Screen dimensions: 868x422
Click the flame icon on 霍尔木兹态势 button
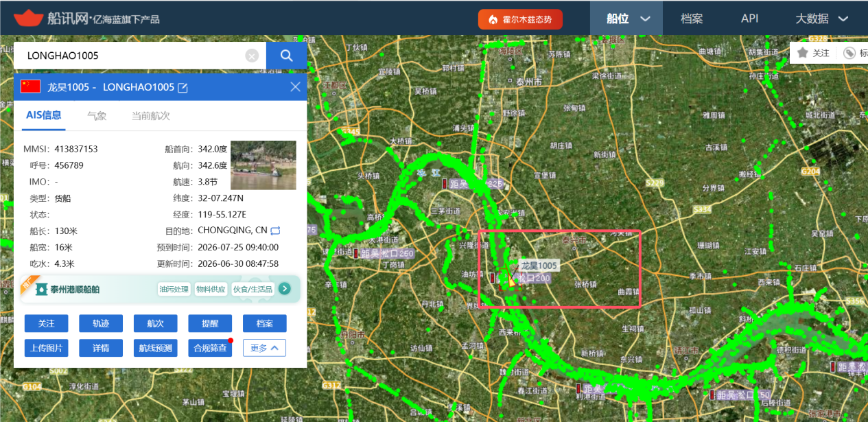click(x=493, y=19)
